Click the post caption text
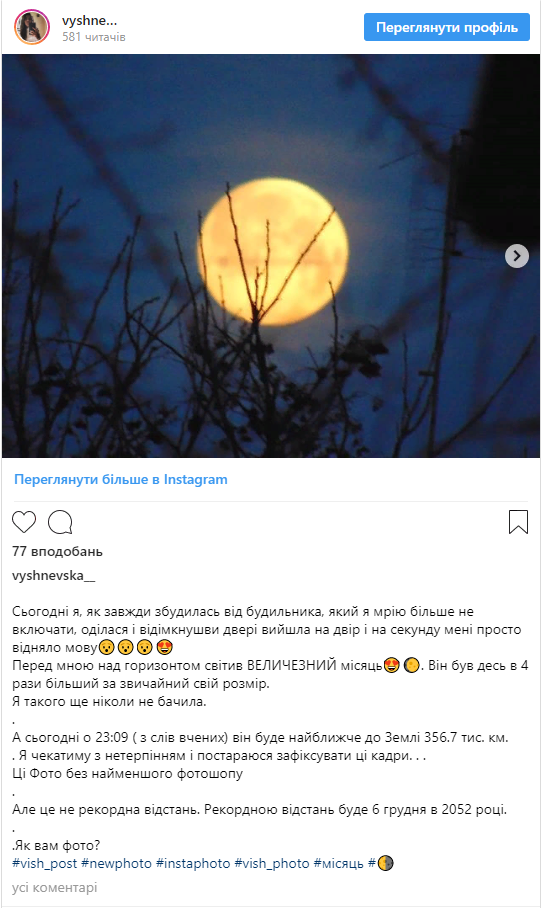Image resolution: width=541 pixels, height=908 pixels. pos(270,728)
